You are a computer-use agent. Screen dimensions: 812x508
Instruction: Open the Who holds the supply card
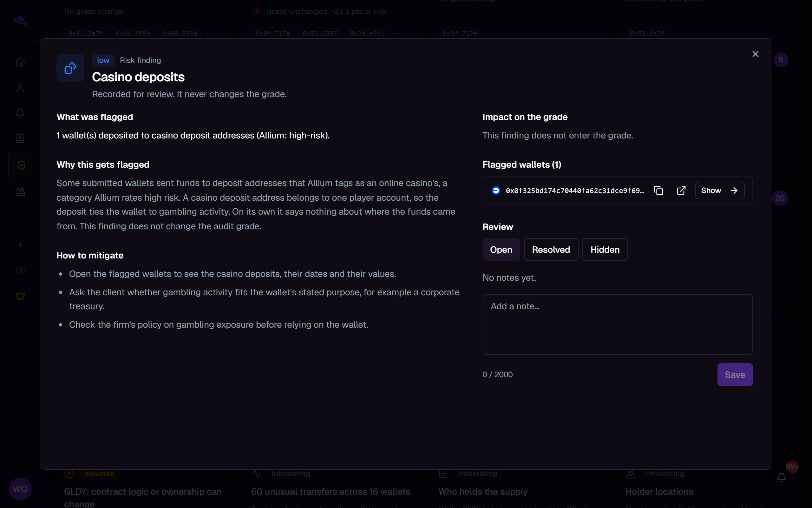483,491
